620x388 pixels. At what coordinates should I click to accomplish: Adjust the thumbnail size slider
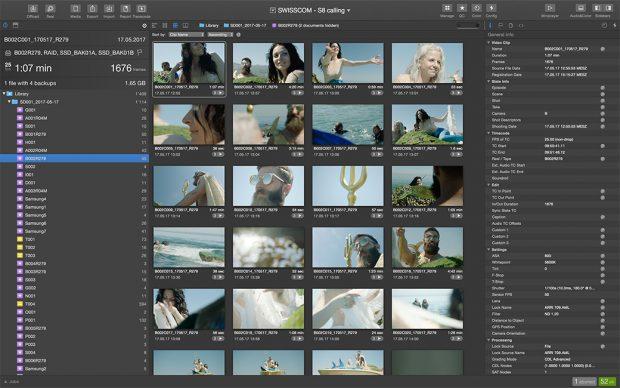coord(468,25)
